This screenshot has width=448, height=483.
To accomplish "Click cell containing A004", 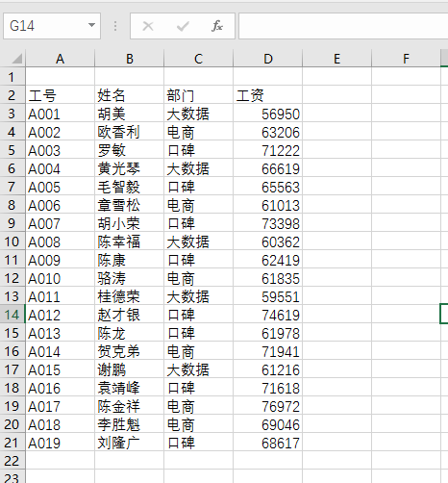I will pos(61,167).
